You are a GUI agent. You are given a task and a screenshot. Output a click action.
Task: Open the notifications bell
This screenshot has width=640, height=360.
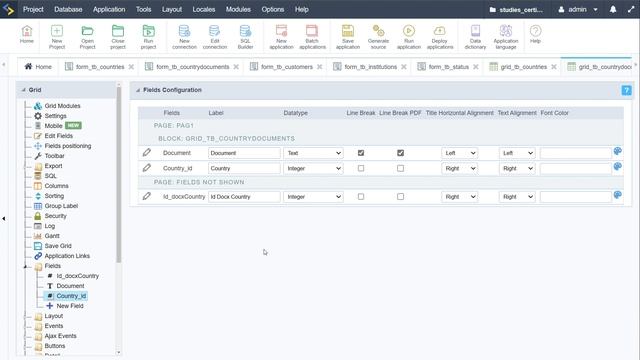613,9
